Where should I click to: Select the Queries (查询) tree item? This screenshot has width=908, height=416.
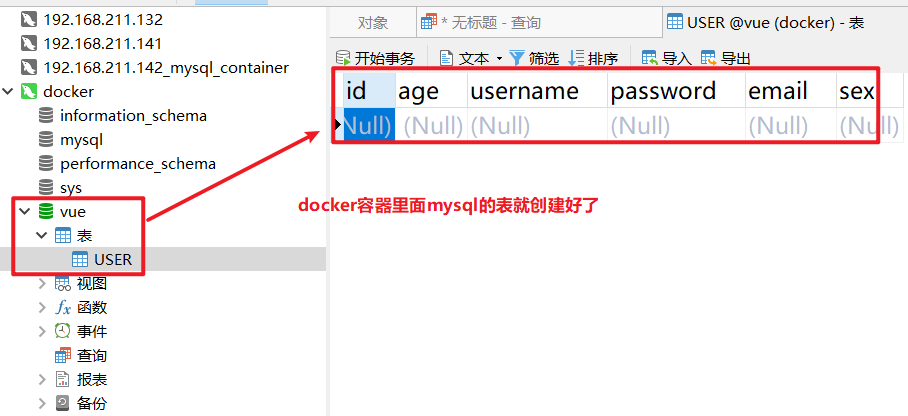91,355
